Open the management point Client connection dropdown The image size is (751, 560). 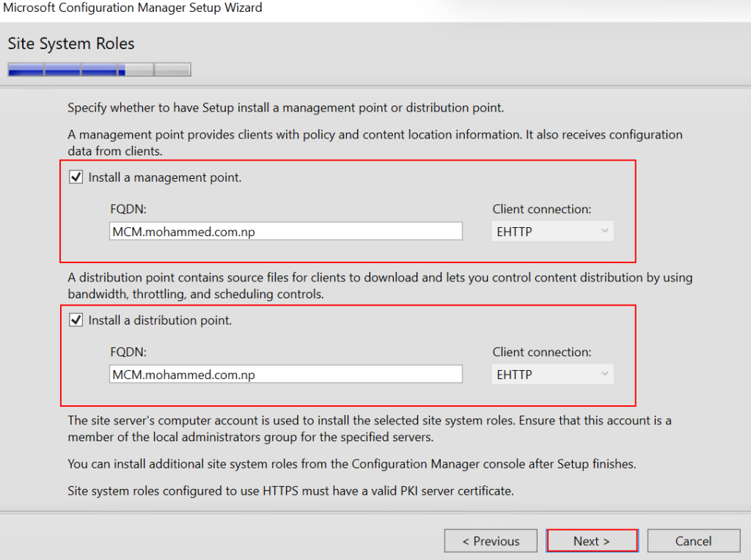pyautogui.click(x=552, y=232)
